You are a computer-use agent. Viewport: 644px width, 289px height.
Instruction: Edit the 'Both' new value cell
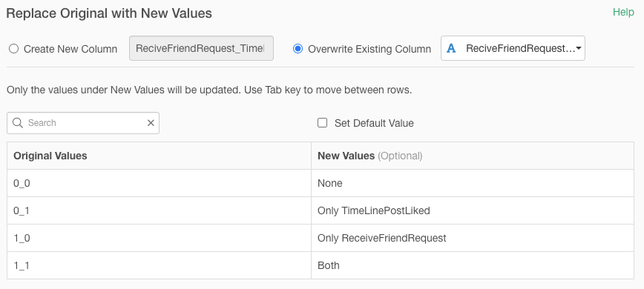click(x=473, y=265)
